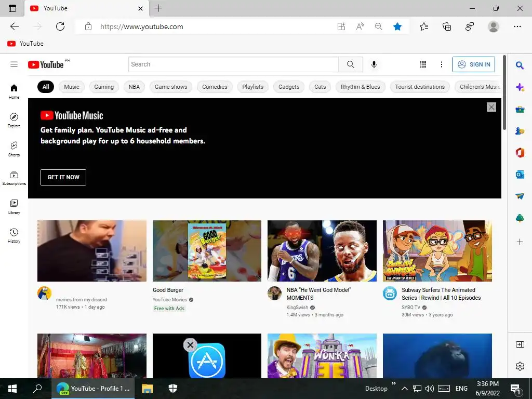Open the KingSwish channel link

coord(297,308)
